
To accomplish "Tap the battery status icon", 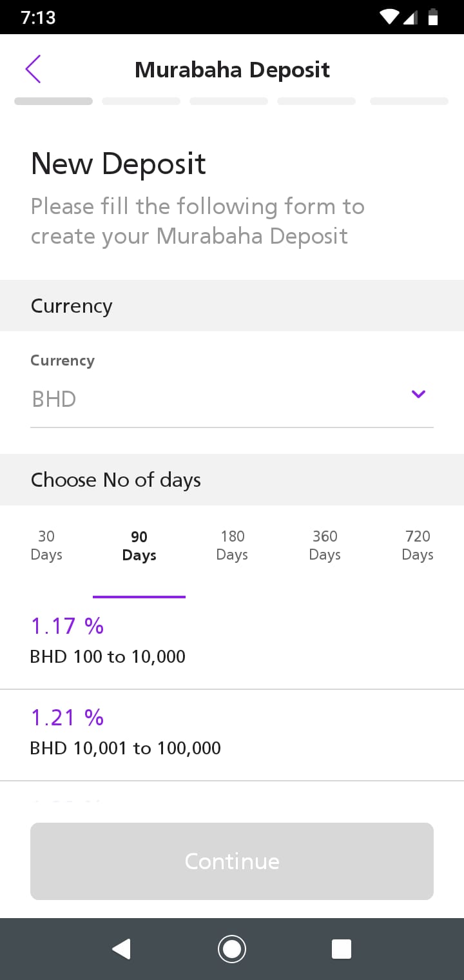I will coord(433,17).
